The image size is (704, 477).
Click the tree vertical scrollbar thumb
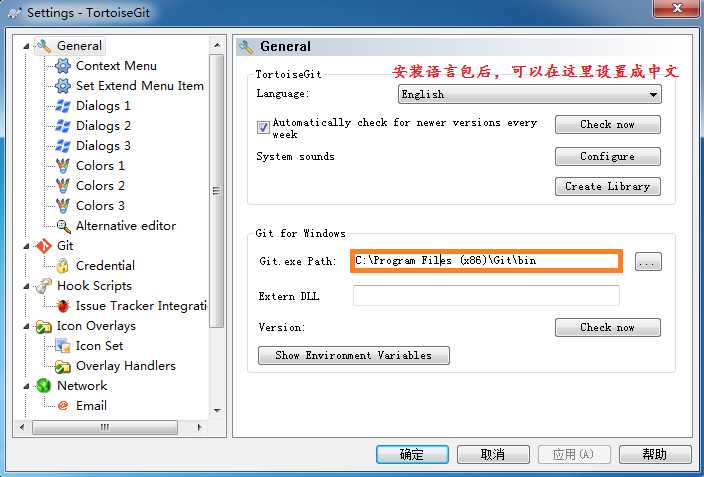(x=217, y=191)
